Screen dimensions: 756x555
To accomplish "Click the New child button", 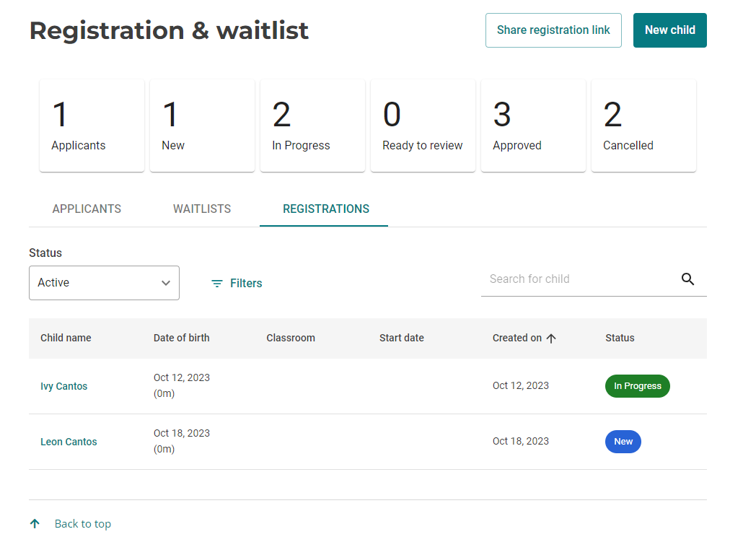I will pyautogui.click(x=669, y=30).
